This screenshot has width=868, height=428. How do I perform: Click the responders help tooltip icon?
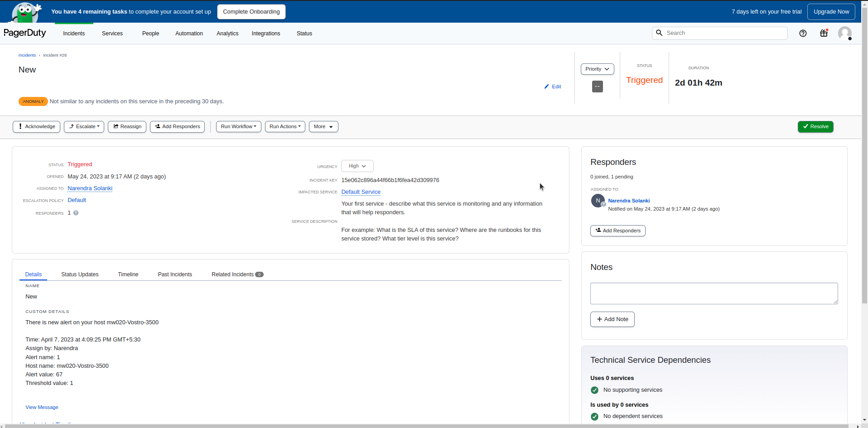pyautogui.click(x=76, y=213)
